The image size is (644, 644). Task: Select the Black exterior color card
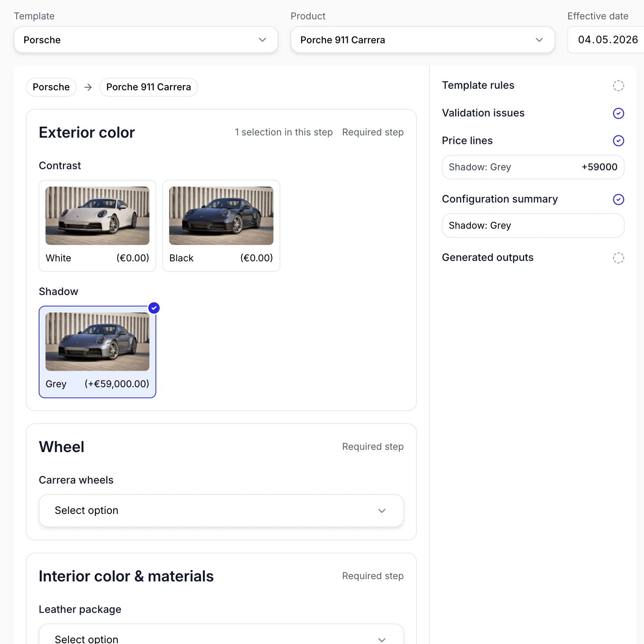[x=221, y=226]
